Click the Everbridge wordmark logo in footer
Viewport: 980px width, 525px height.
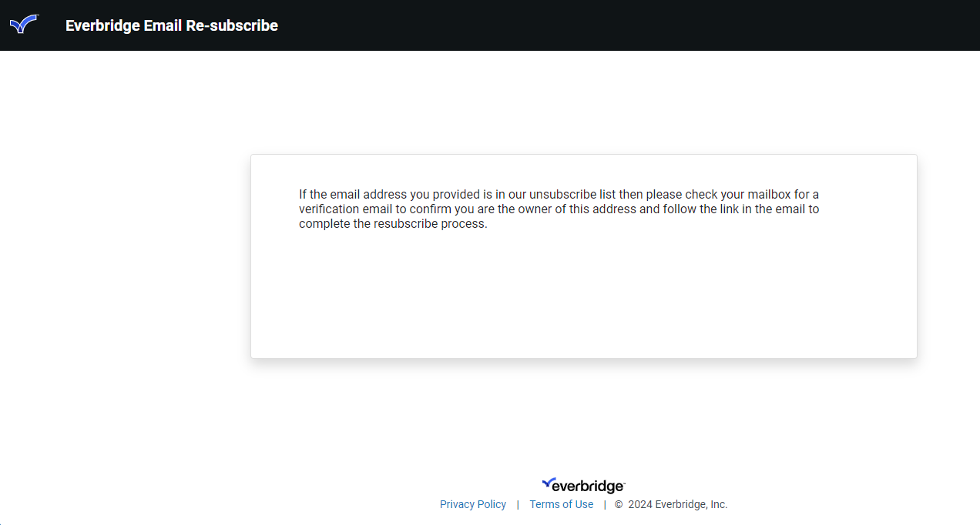click(x=583, y=485)
